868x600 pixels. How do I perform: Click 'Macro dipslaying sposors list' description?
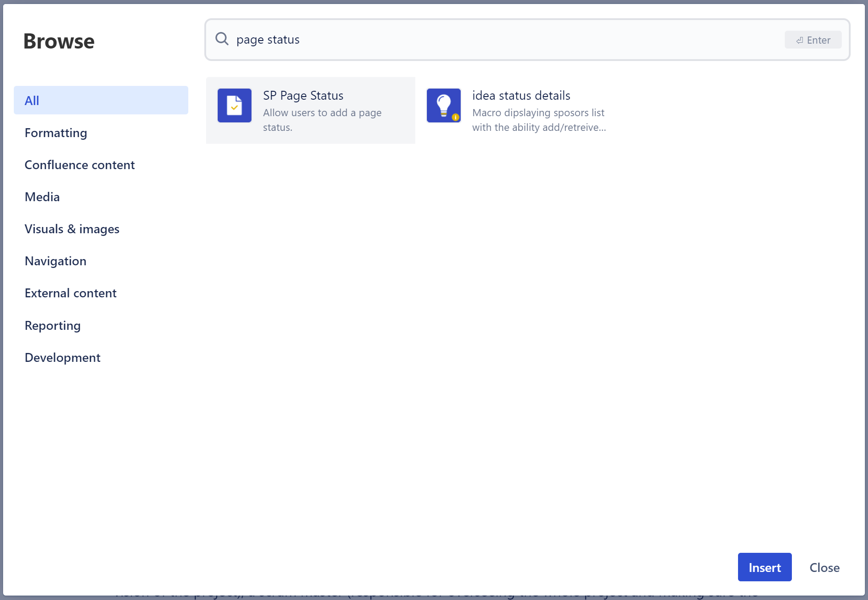tap(539, 120)
